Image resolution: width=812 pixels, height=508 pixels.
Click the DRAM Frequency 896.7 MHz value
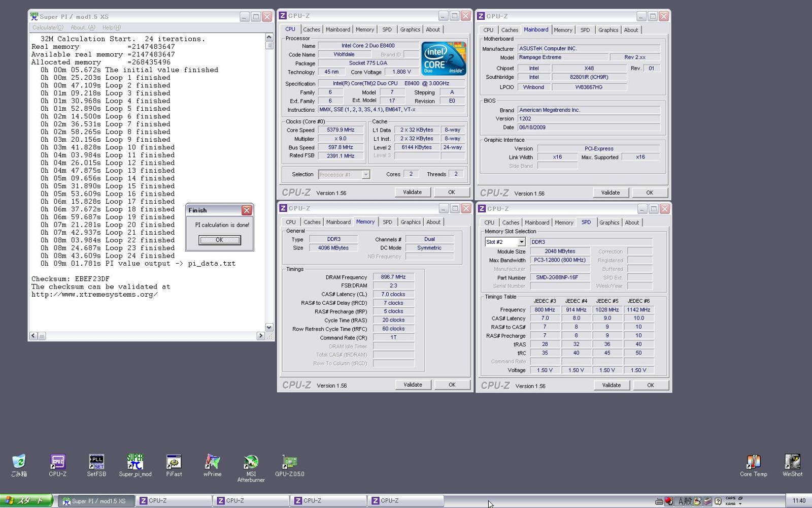[x=393, y=277]
